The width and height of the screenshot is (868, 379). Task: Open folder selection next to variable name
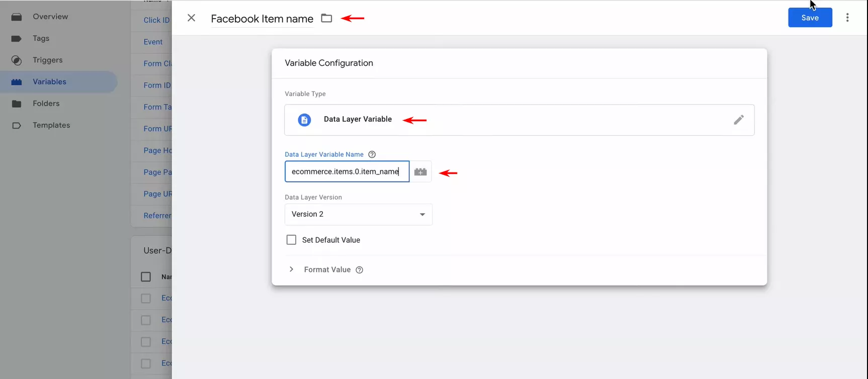(327, 18)
